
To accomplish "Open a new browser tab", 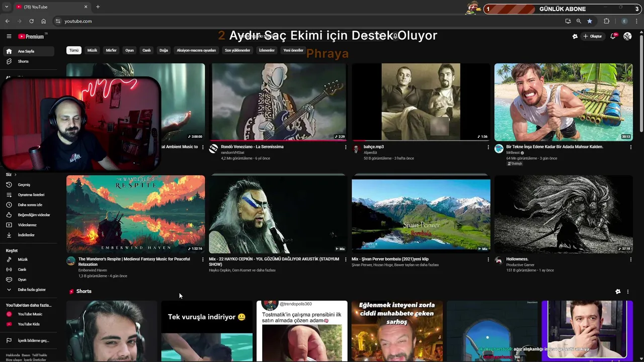I will (98, 7).
